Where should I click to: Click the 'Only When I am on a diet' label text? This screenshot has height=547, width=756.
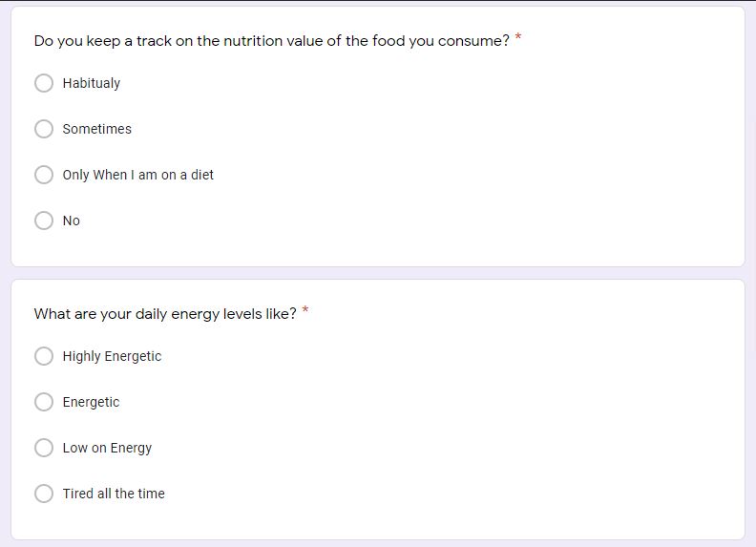[138, 175]
